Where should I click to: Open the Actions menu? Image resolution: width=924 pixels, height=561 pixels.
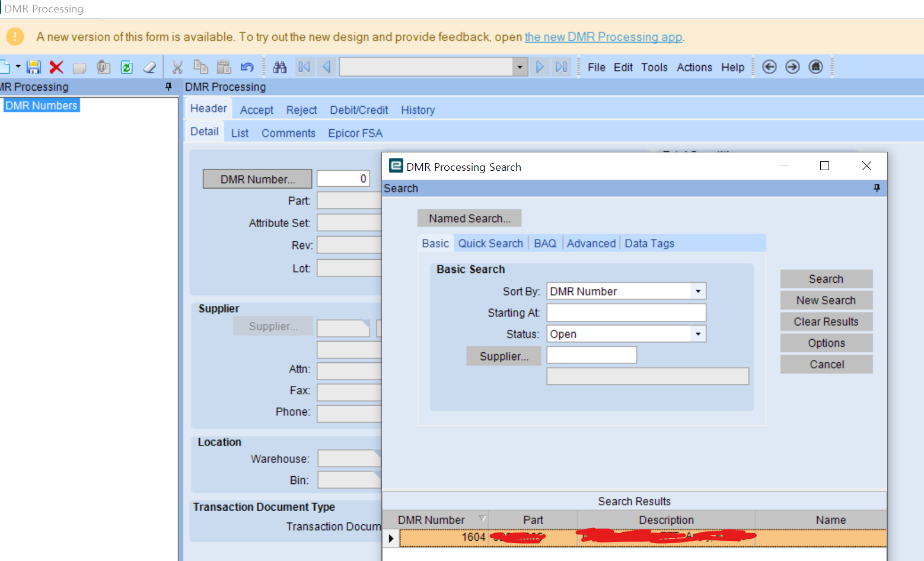[x=694, y=68]
